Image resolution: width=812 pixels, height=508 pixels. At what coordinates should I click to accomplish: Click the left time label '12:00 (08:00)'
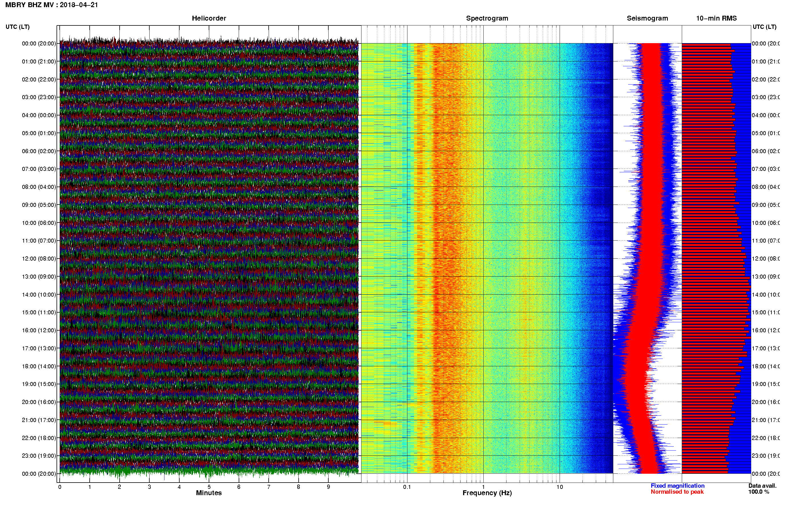click(39, 259)
